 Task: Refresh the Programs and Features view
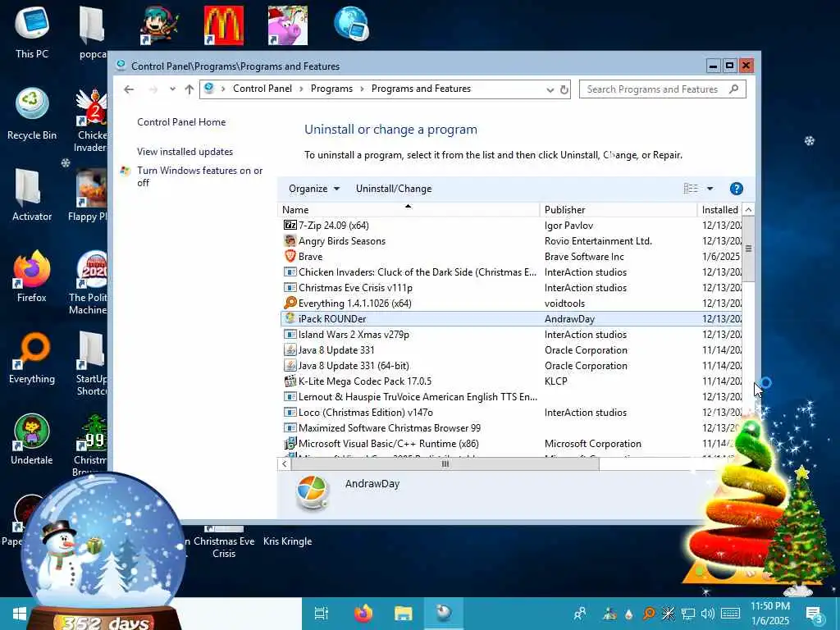(564, 89)
